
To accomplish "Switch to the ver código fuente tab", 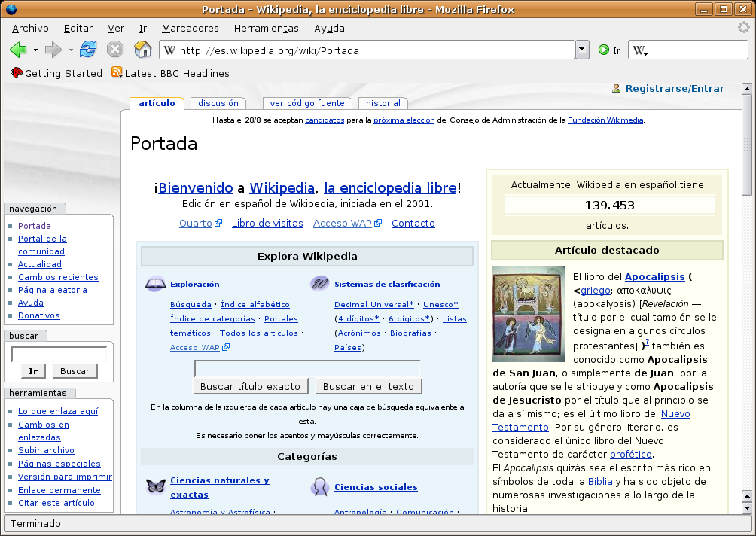I will click(307, 103).
